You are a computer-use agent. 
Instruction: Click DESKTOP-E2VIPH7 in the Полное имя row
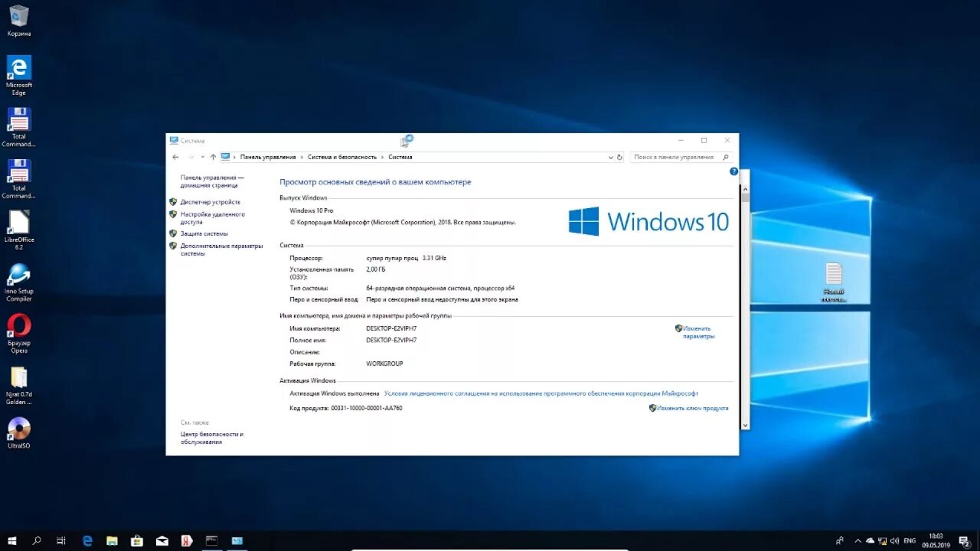click(391, 340)
